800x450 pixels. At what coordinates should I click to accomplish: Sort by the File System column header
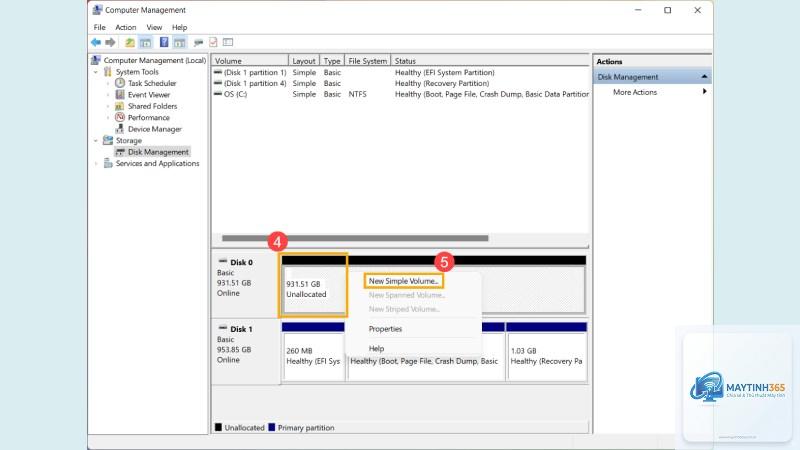coord(368,61)
